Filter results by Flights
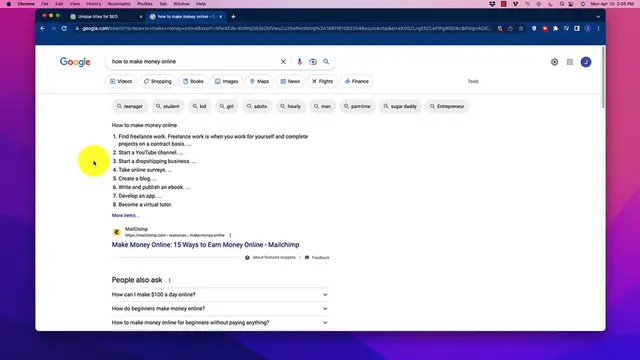The height and width of the screenshot is (360, 640). pyautogui.click(x=322, y=81)
